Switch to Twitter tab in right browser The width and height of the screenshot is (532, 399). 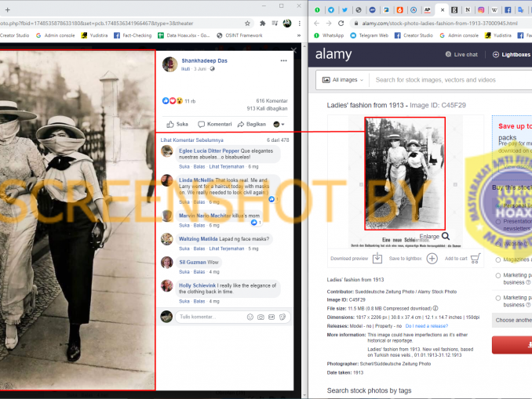click(x=344, y=10)
